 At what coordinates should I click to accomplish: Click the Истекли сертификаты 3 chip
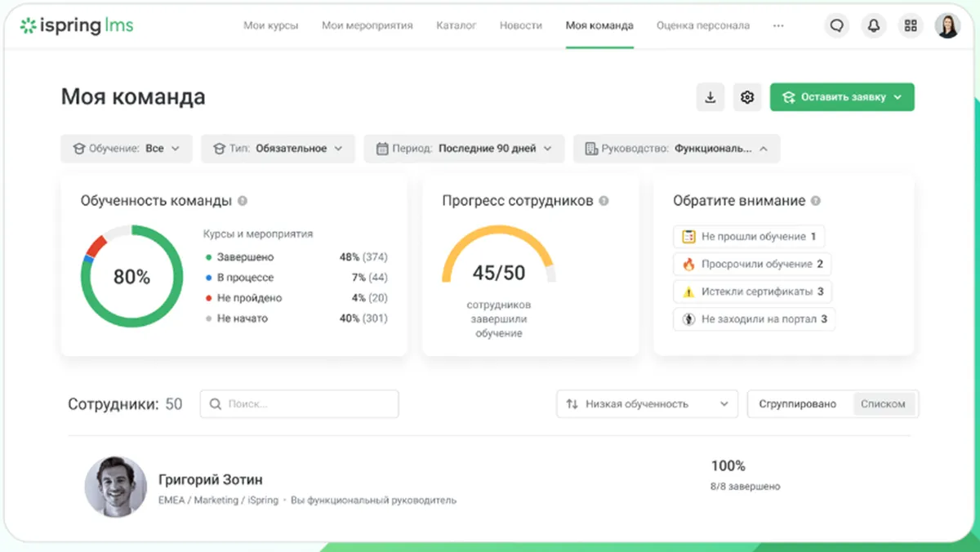pyautogui.click(x=752, y=292)
